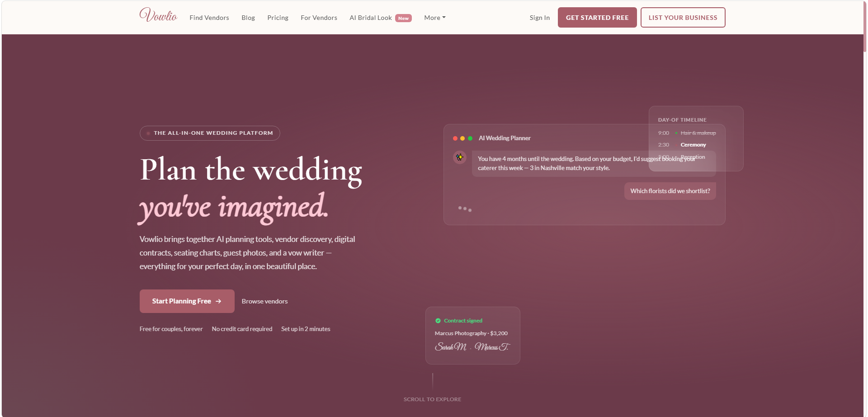The image size is (868, 417).
Task: Click the green window dot in AI Wedding Planner
Action: (x=470, y=138)
